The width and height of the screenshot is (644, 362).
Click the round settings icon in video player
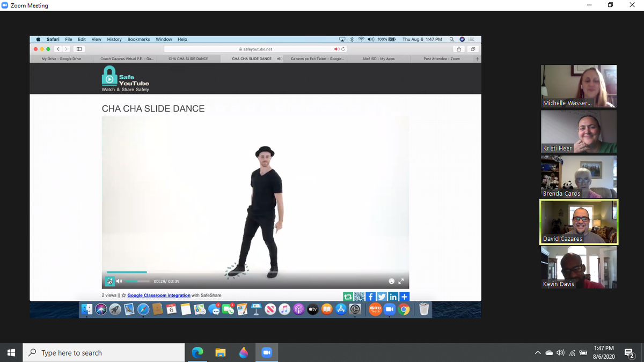click(x=391, y=281)
